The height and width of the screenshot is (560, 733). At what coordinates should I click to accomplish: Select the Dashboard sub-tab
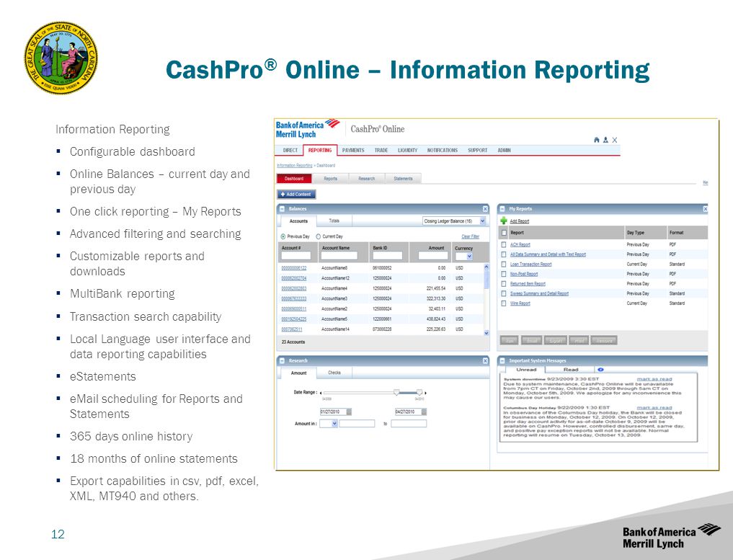pyautogui.click(x=294, y=179)
